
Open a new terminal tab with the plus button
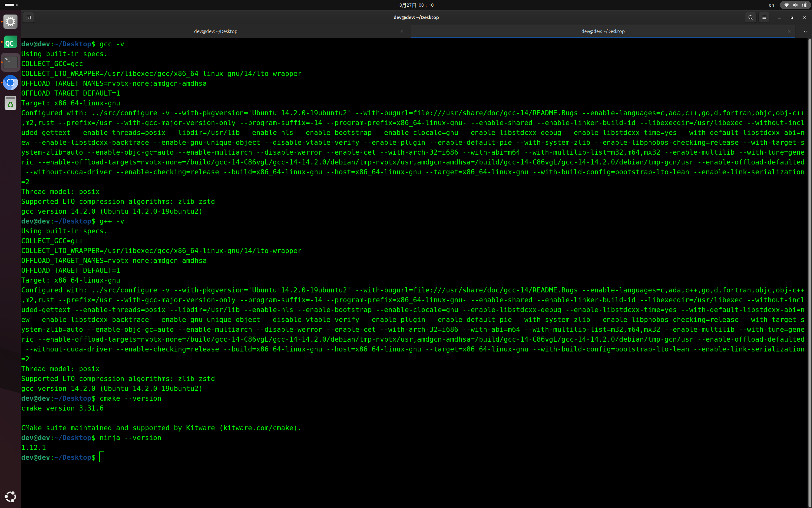[29, 17]
